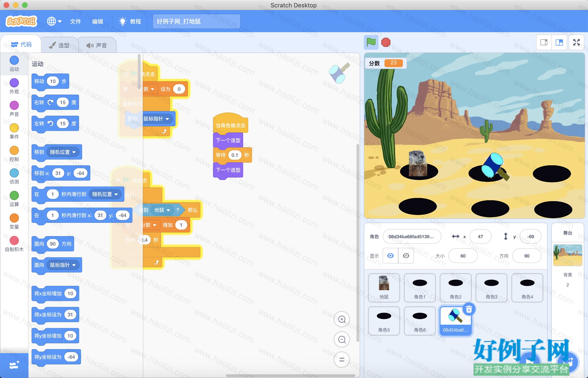This screenshot has height=378, width=588.
Task: Open the language globe menu
Action: pos(54,21)
